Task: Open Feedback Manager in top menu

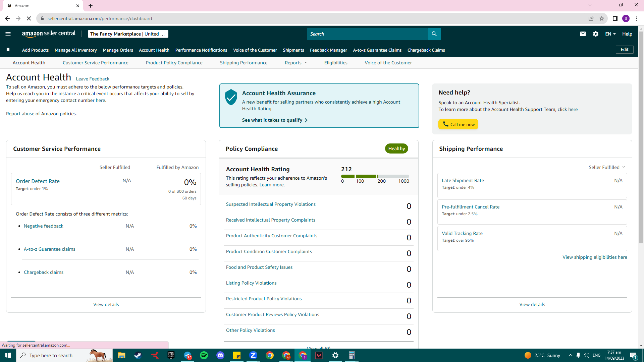Action: (x=328, y=50)
